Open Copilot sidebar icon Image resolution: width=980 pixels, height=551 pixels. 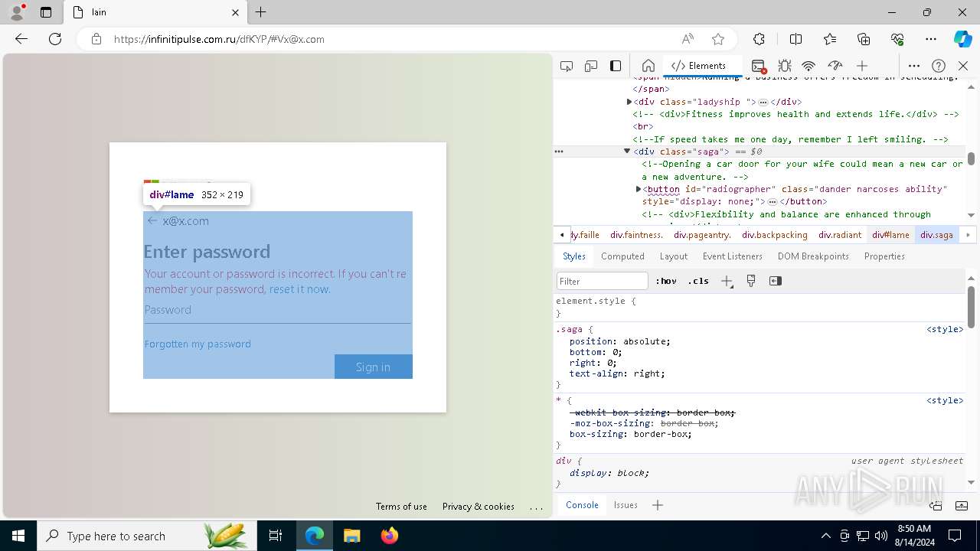(962, 39)
